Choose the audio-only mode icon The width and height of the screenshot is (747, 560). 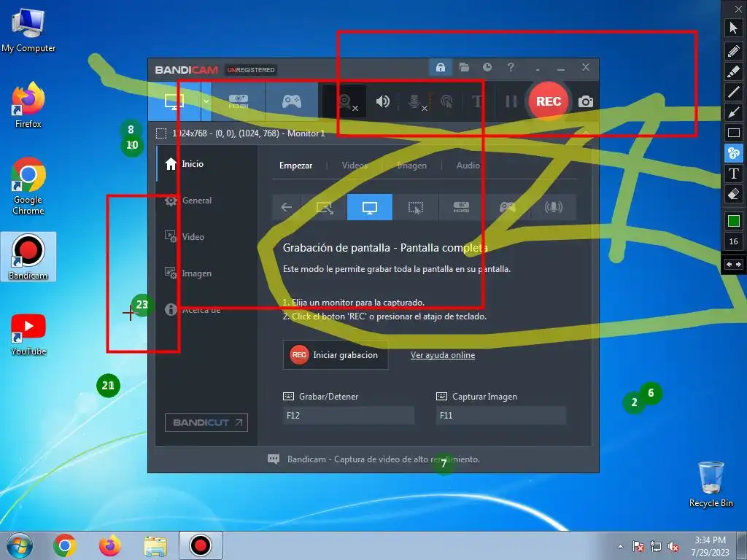[x=553, y=207]
